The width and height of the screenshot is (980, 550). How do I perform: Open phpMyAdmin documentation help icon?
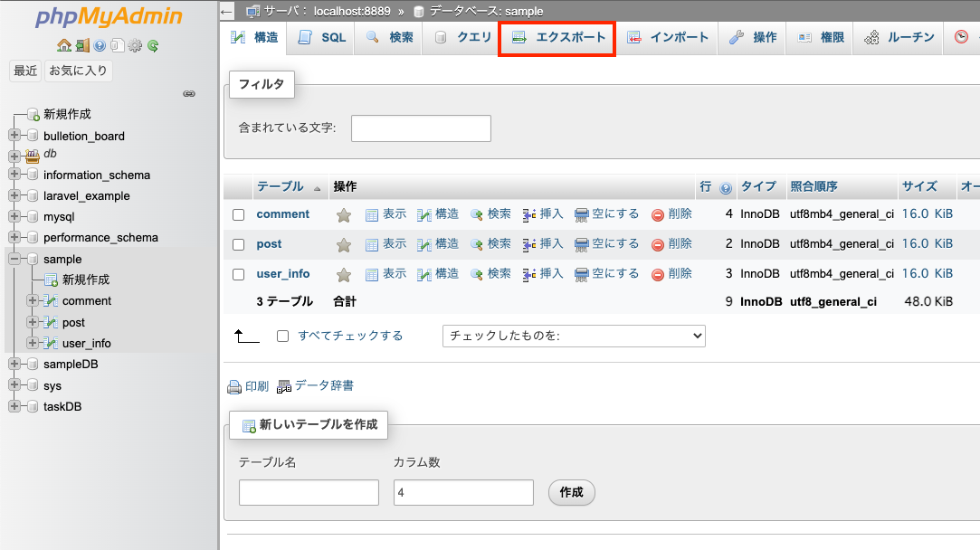[x=100, y=45]
